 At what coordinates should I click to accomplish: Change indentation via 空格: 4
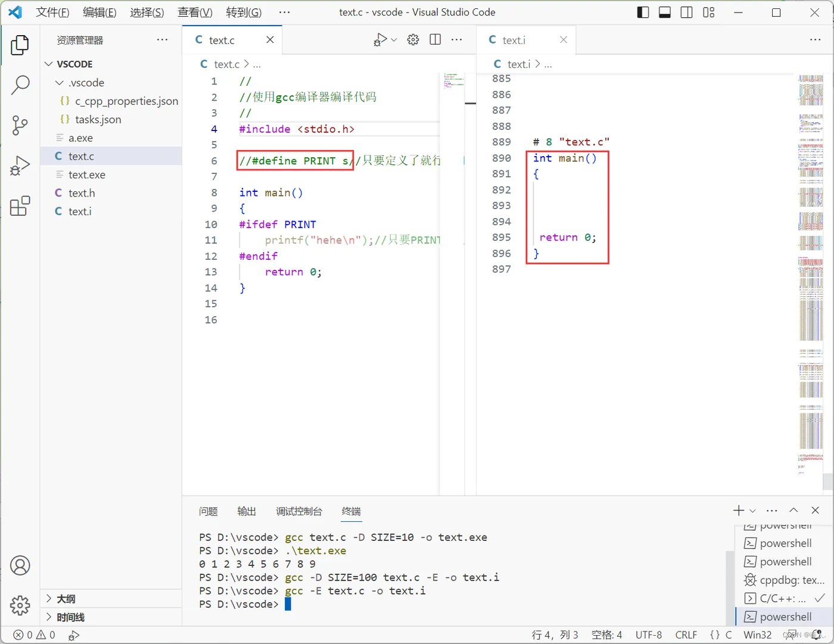606,635
